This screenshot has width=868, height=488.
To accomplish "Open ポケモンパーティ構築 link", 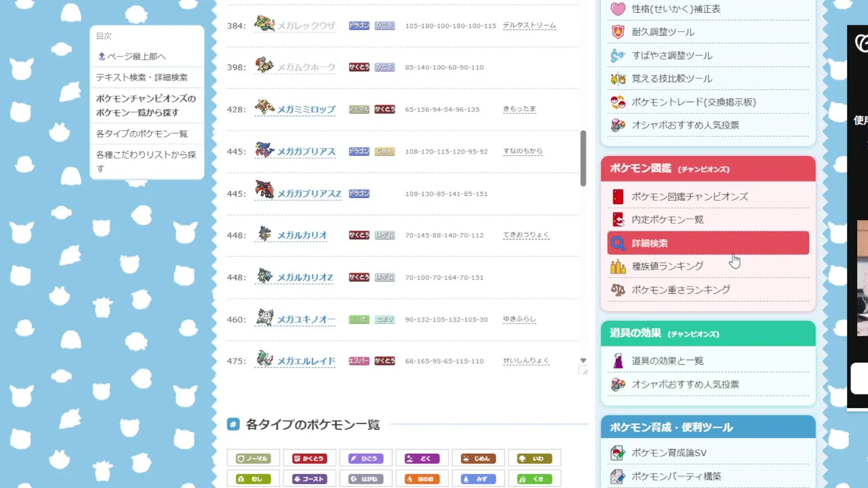I will click(676, 476).
